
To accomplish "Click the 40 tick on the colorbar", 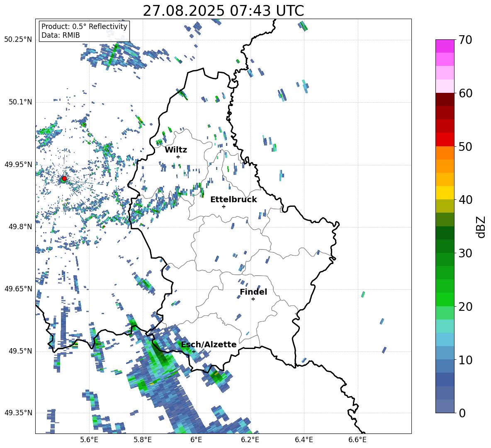I will tap(465, 200).
